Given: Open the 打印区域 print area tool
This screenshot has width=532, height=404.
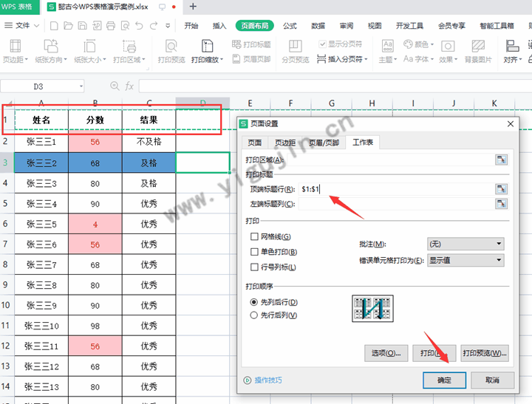Looking at the screenshot, I should [129, 51].
